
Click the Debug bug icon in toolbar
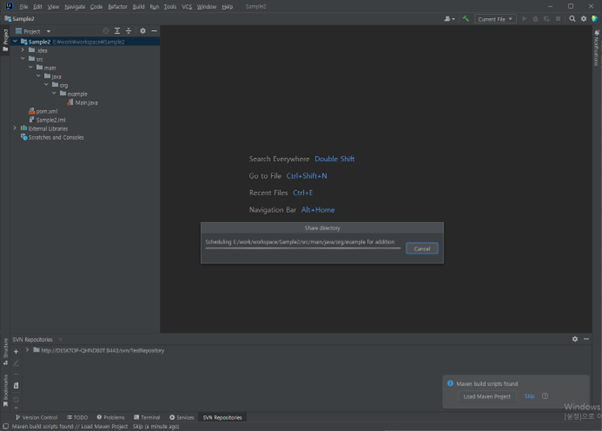536,19
